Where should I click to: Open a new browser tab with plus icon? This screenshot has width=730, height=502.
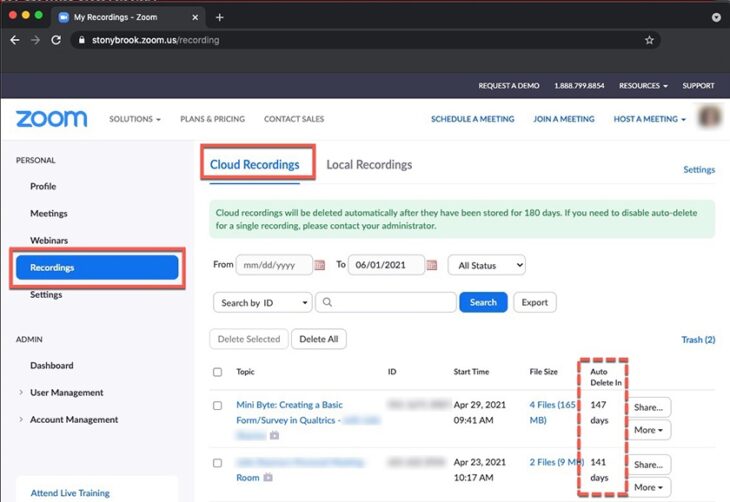tap(220, 17)
